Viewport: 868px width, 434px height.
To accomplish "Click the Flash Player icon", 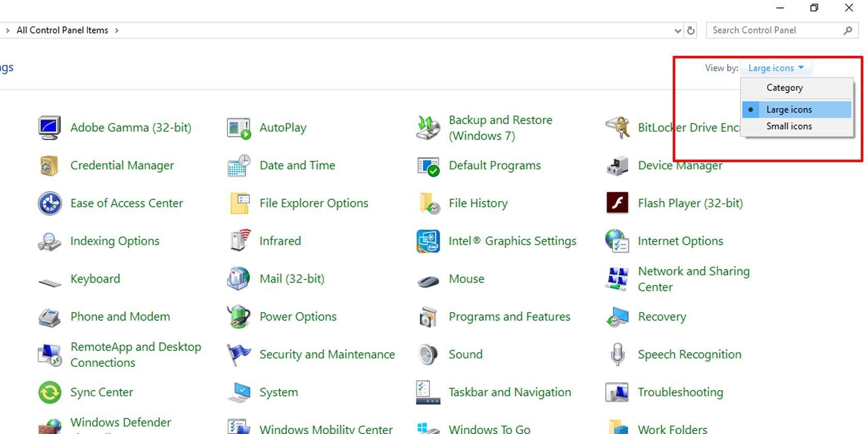I will click(617, 203).
